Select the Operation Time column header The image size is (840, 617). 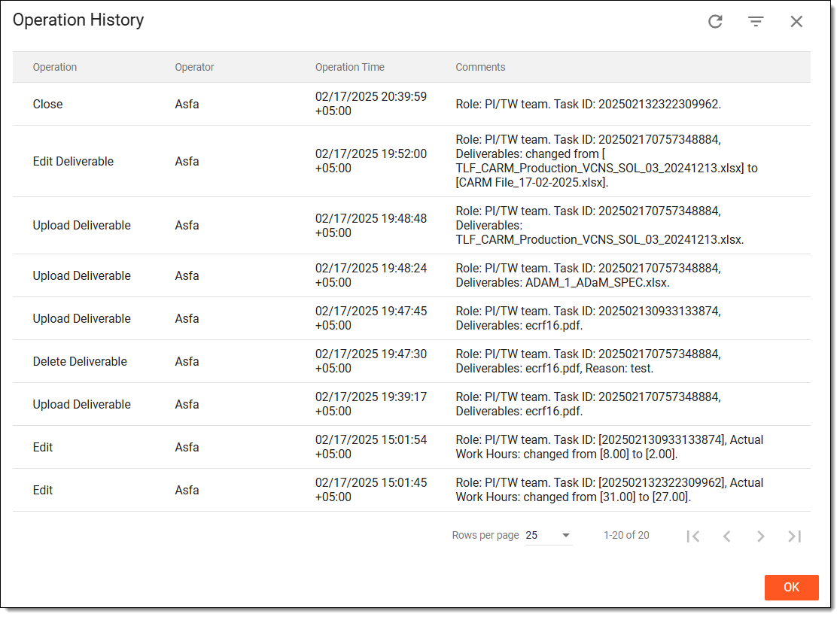coord(350,67)
